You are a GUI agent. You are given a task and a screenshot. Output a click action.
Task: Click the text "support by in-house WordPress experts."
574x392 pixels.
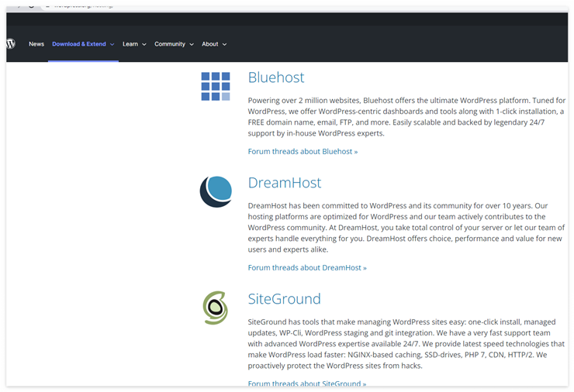pyautogui.click(x=316, y=133)
